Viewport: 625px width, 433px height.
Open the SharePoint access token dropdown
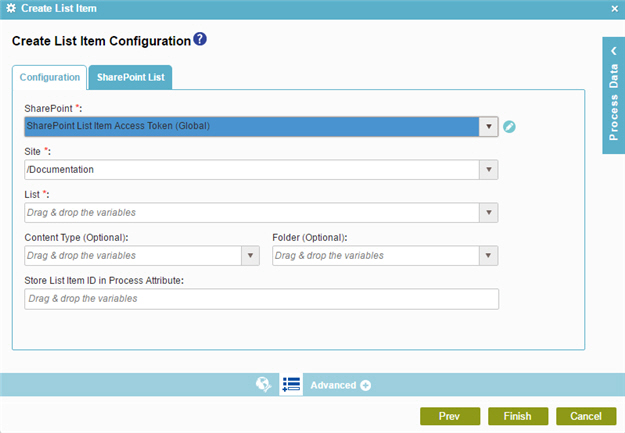tap(489, 127)
